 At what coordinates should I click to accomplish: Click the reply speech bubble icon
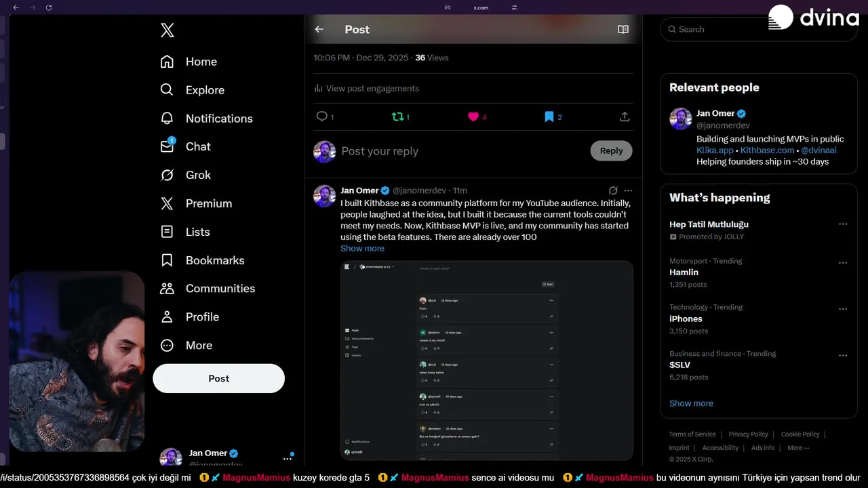click(322, 117)
